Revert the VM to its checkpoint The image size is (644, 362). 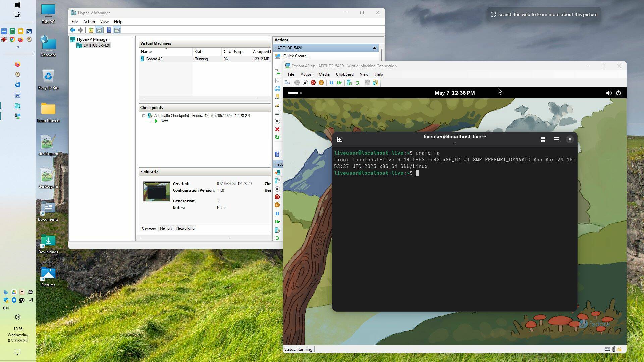(357, 83)
